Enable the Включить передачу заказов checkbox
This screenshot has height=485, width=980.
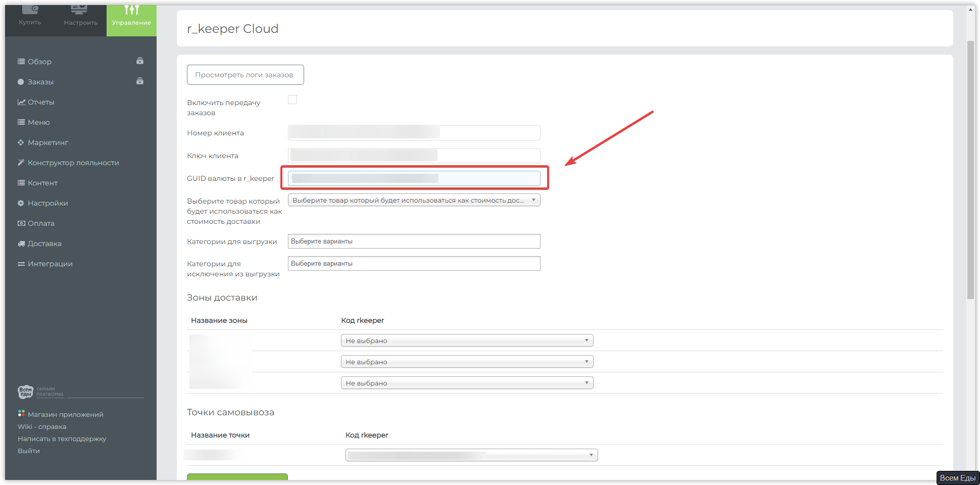(x=292, y=100)
